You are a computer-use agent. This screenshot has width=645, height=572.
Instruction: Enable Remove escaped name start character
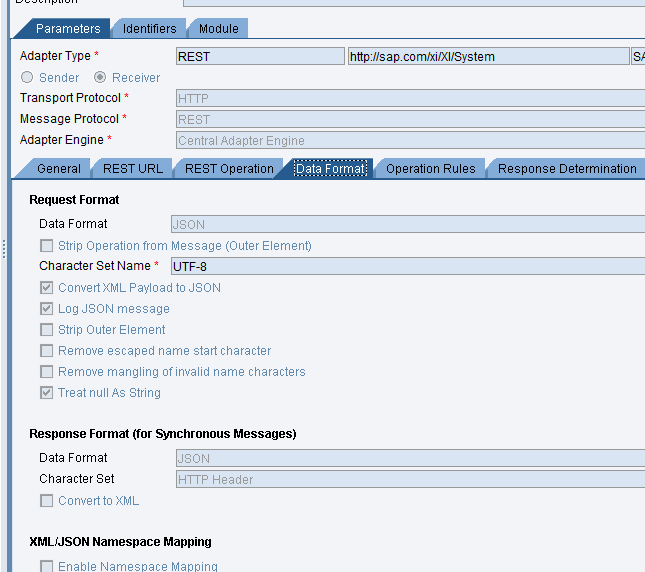[x=47, y=351]
